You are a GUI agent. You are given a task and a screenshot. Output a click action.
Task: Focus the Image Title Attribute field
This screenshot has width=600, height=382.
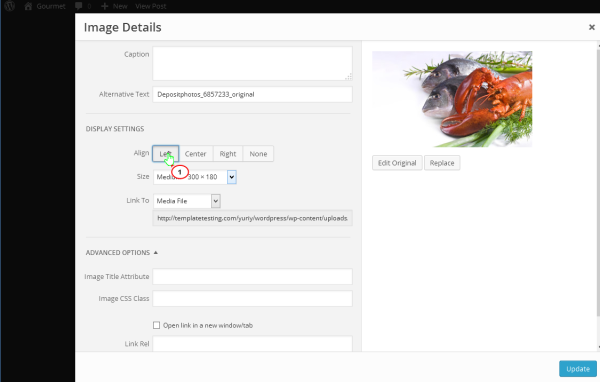(253, 277)
